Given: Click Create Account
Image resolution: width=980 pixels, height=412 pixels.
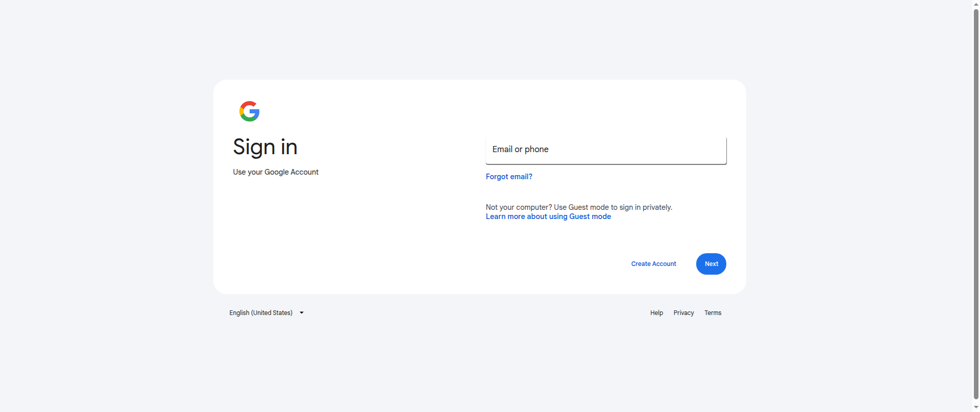Looking at the screenshot, I should 653,264.
